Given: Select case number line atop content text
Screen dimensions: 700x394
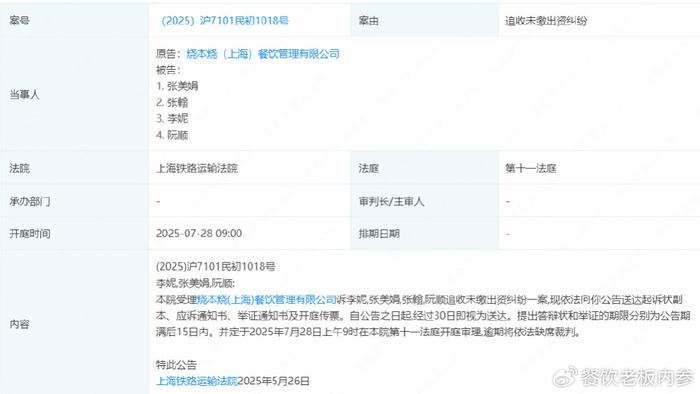Looking at the screenshot, I should [x=216, y=266].
